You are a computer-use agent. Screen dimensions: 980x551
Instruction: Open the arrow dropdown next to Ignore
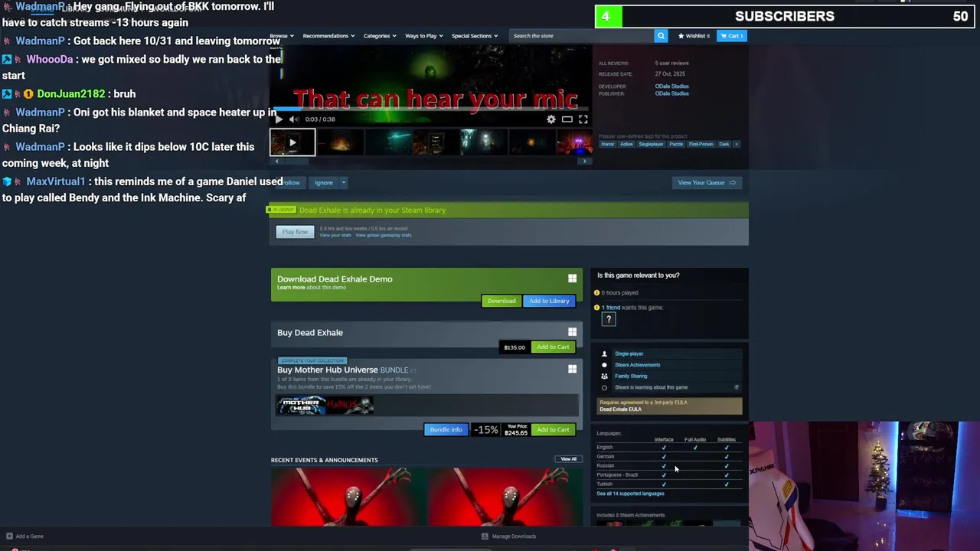coord(344,183)
